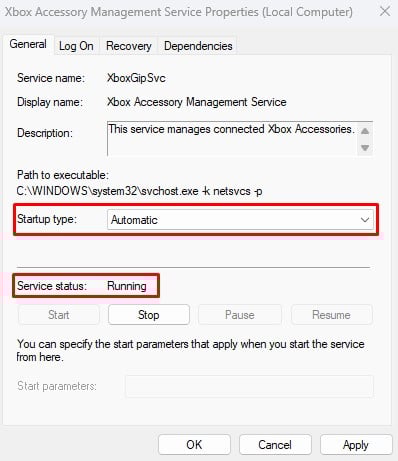Open the Recovery tab

[129, 46]
